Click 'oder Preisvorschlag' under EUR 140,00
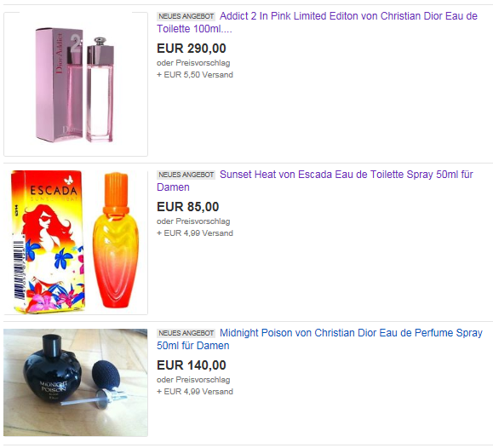The width and height of the screenshot is (493, 448). pos(193,380)
